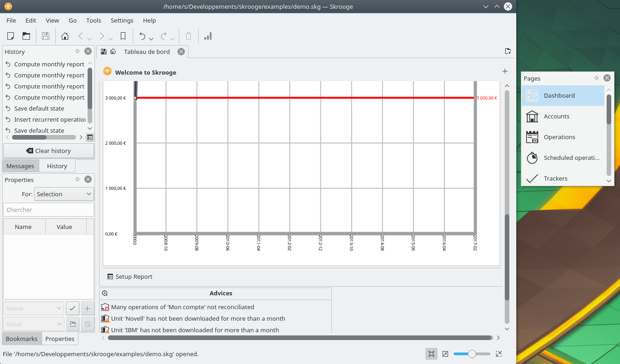
Task: Click the Chercher search field in Properties
Action: click(48, 210)
